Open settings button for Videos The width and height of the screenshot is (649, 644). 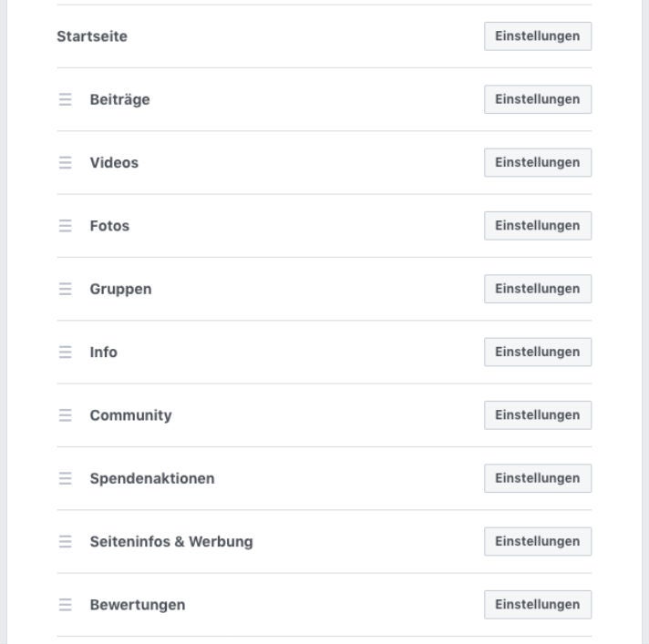(x=537, y=162)
